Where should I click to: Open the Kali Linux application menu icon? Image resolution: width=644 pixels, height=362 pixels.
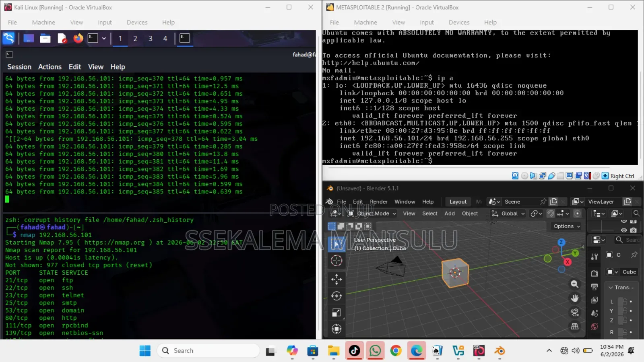coord(8,38)
